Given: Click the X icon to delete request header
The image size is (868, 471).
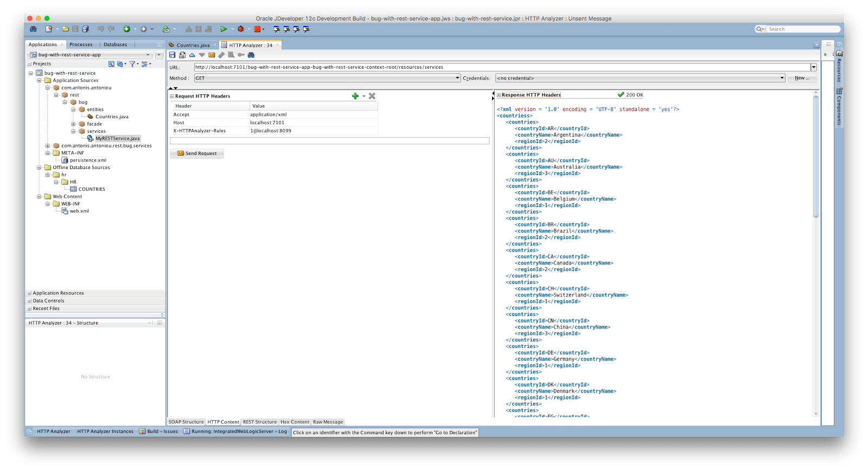Looking at the screenshot, I should click(372, 96).
